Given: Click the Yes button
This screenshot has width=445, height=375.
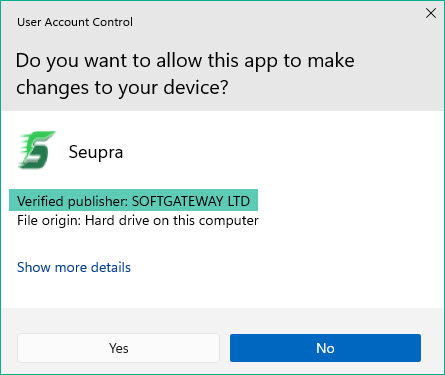Looking at the screenshot, I should coord(118,348).
